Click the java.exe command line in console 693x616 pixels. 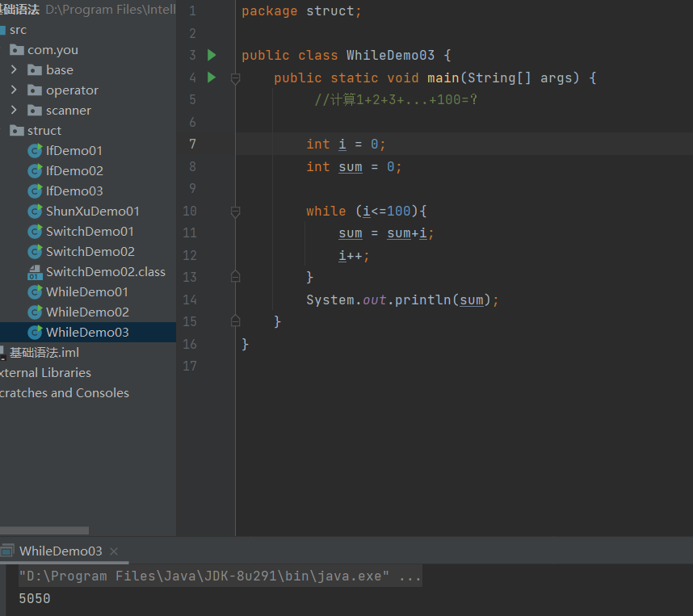(x=220, y=576)
